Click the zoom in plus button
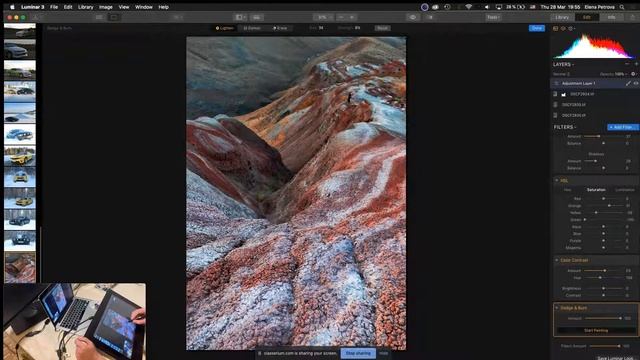This screenshot has height=360, width=640. point(352,17)
